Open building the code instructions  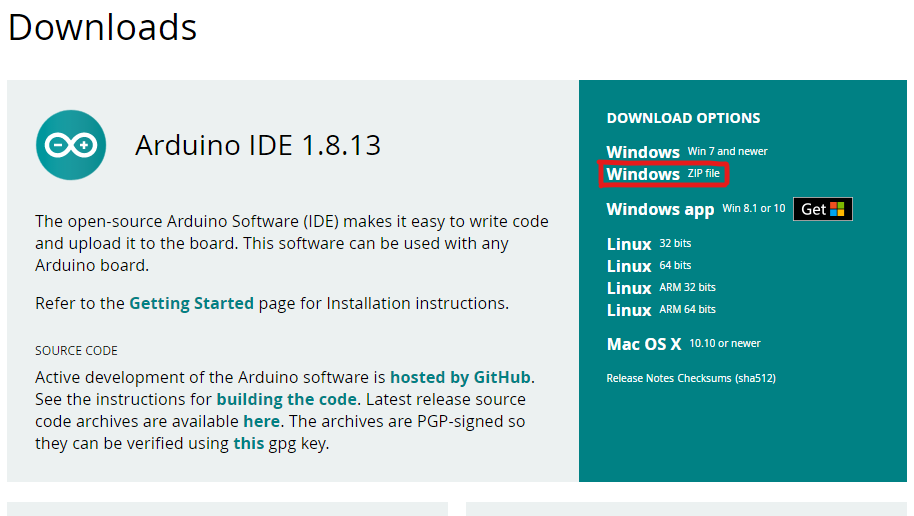point(286,399)
